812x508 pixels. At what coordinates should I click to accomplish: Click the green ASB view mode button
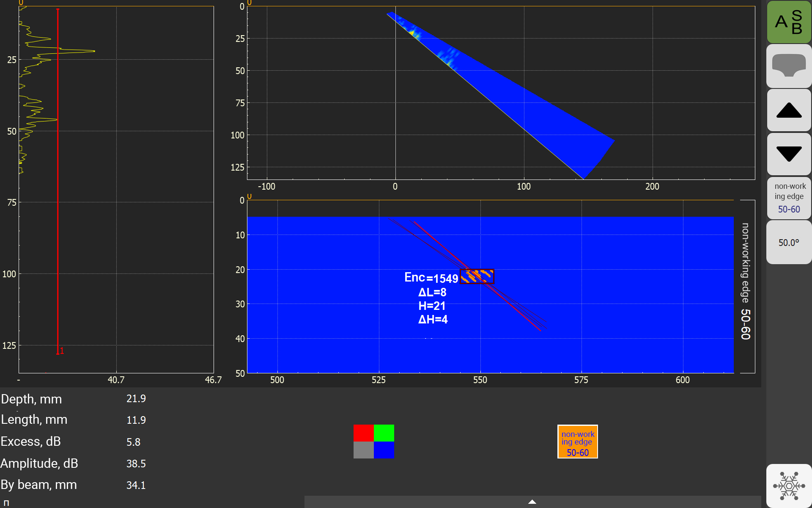click(x=789, y=22)
